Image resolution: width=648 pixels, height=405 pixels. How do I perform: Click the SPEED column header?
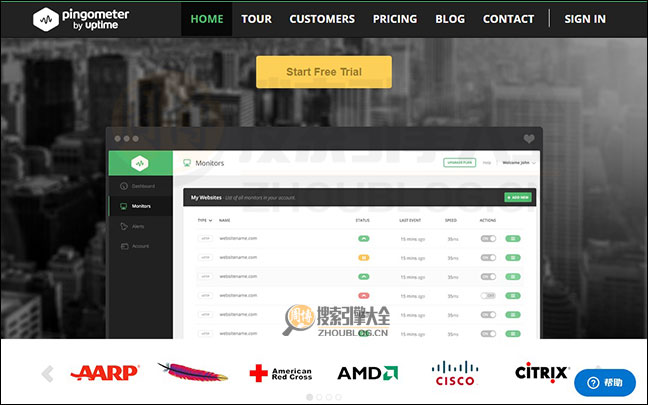451,220
